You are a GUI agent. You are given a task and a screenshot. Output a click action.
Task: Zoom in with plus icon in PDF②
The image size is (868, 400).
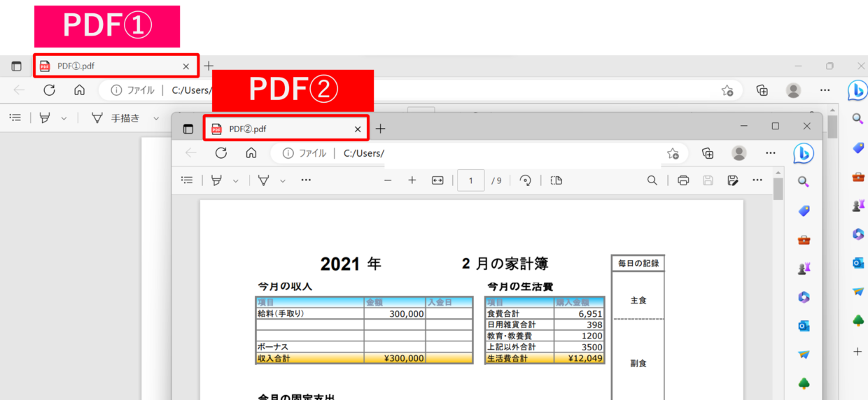(412, 180)
